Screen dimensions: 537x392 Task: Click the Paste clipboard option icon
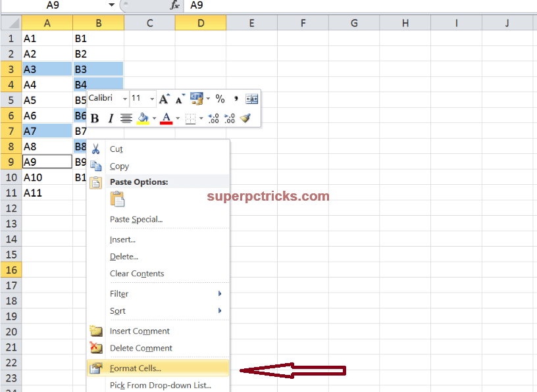117,199
